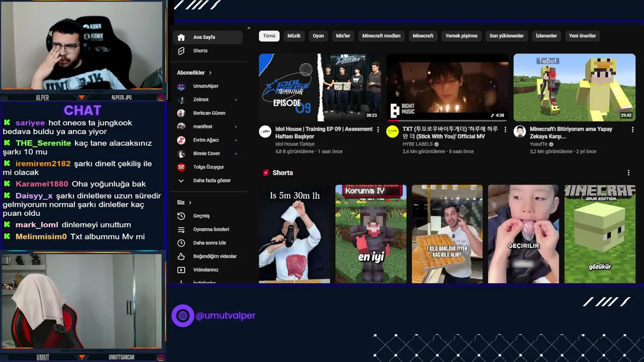This screenshot has height=362, width=644.
Task: Select the Minecraft modları filter chip
Action: click(381, 36)
